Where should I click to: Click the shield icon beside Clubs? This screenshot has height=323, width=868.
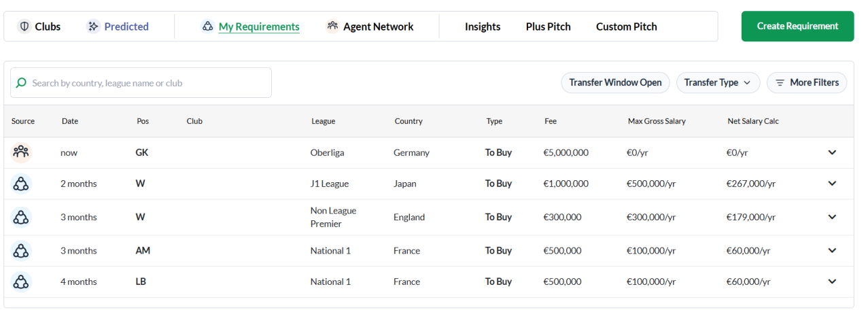(24, 27)
